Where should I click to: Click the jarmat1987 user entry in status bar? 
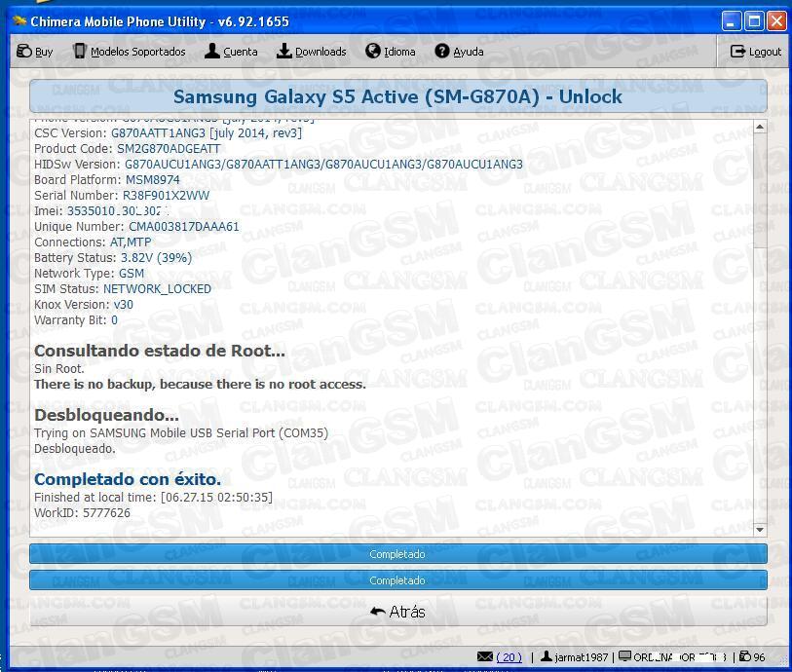(575, 656)
